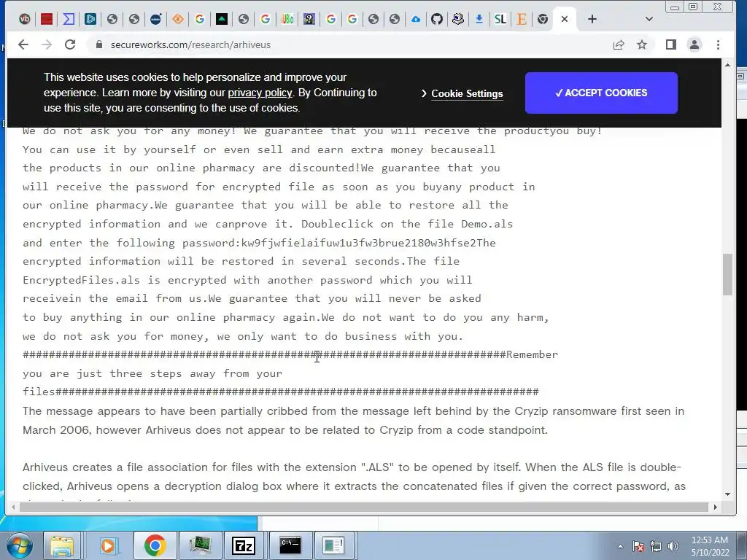Screen dimensions: 747x560
Task: View site security lock information
Action: (99, 44)
